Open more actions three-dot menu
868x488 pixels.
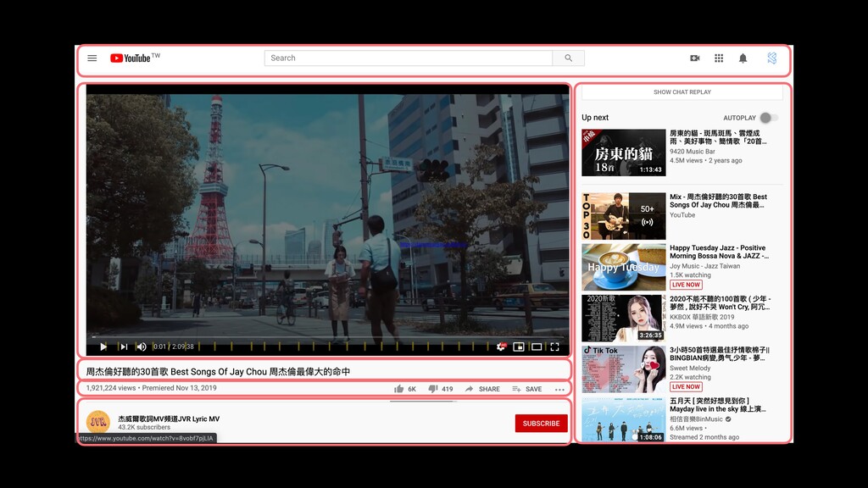tap(559, 390)
